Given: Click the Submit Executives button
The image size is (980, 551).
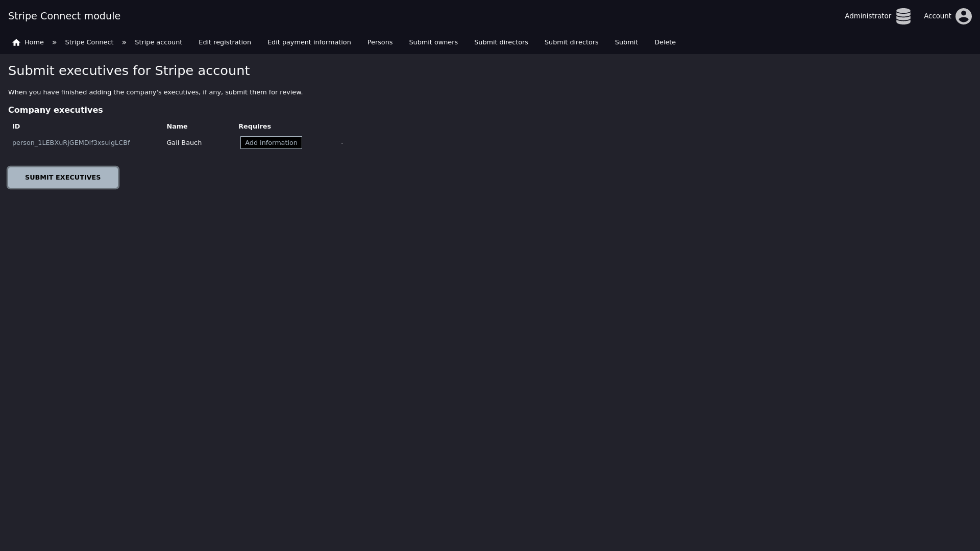Looking at the screenshot, I should tap(63, 178).
